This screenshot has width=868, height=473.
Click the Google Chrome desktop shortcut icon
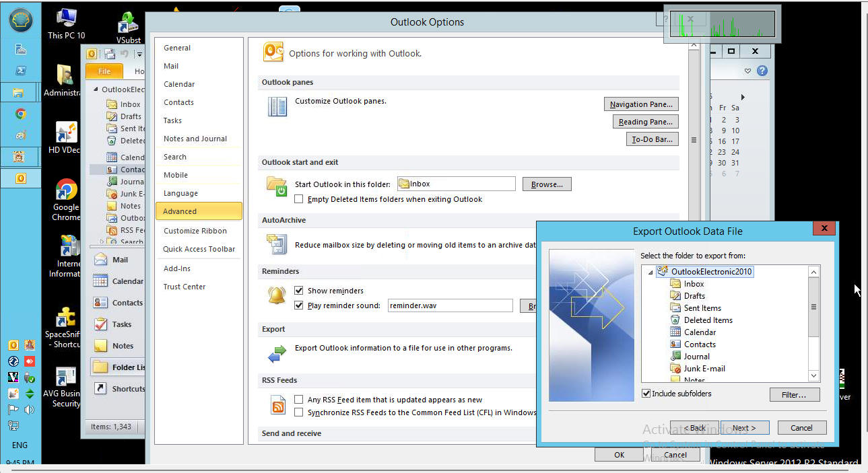coord(66,190)
